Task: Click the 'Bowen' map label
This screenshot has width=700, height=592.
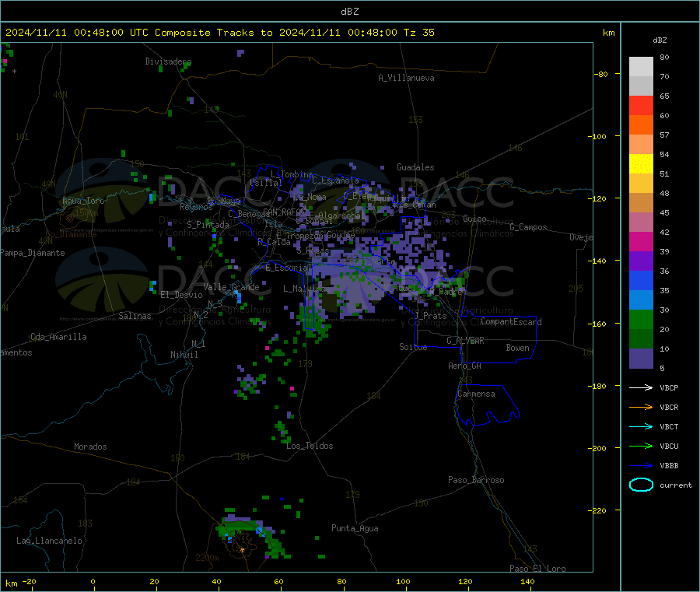Action: 518,348
